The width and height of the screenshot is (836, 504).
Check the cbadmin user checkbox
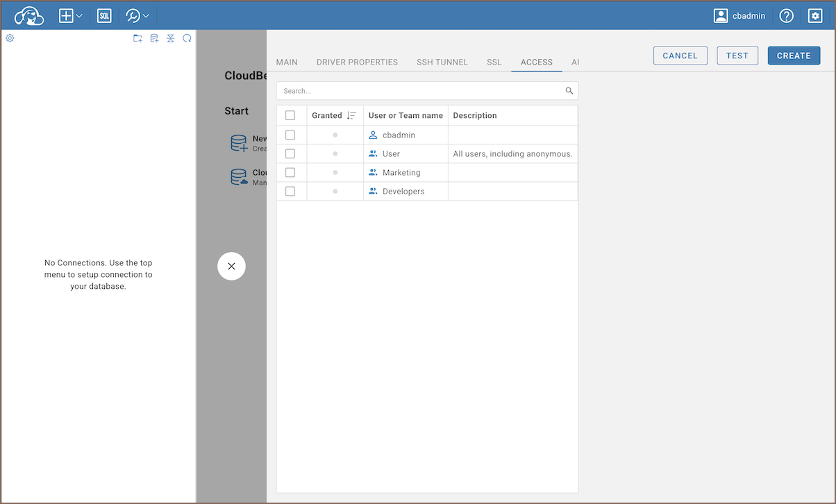pos(290,135)
